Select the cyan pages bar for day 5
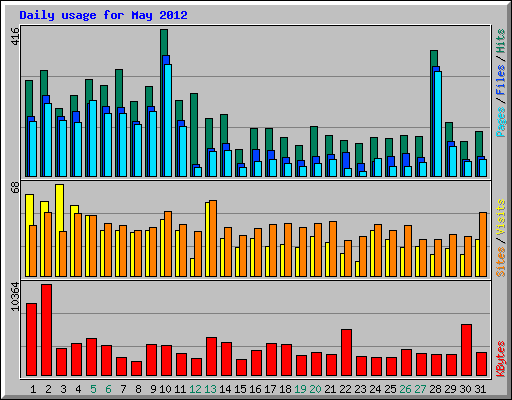This screenshot has width=512, height=400. (x=93, y=138)
